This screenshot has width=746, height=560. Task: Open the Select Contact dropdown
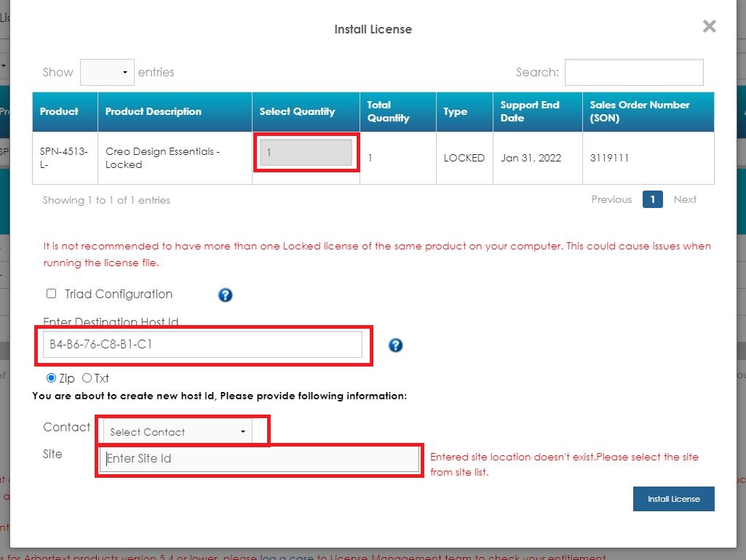pyautogui.click(x=178, y=432)
